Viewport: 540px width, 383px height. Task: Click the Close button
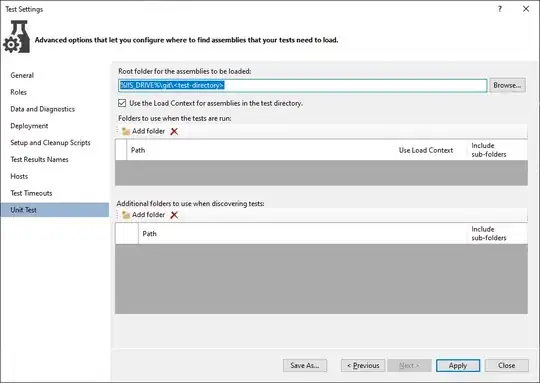pos(507,365)
